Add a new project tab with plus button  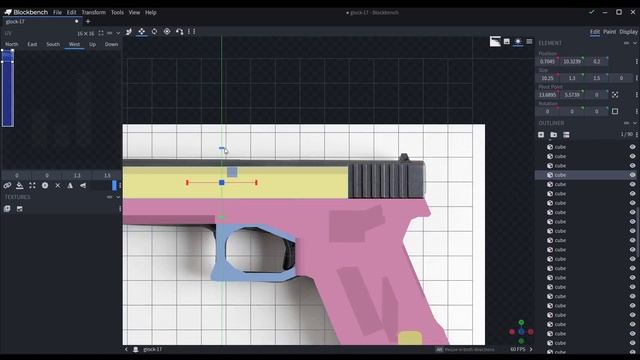point(88,21)
